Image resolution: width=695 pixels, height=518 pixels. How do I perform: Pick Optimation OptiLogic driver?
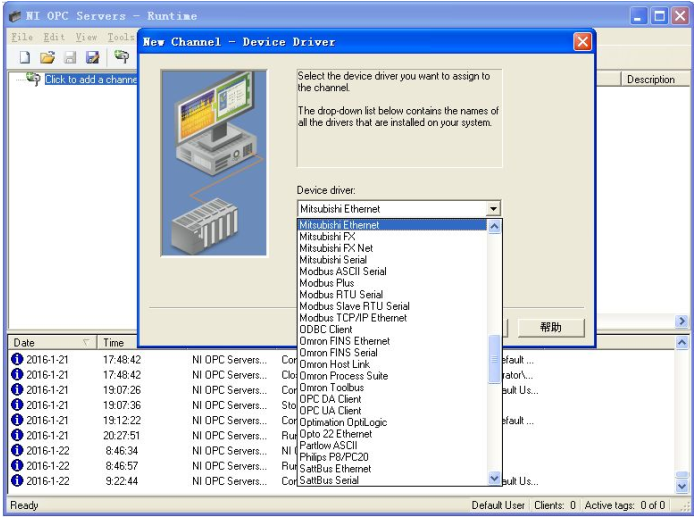coord(392,422)
